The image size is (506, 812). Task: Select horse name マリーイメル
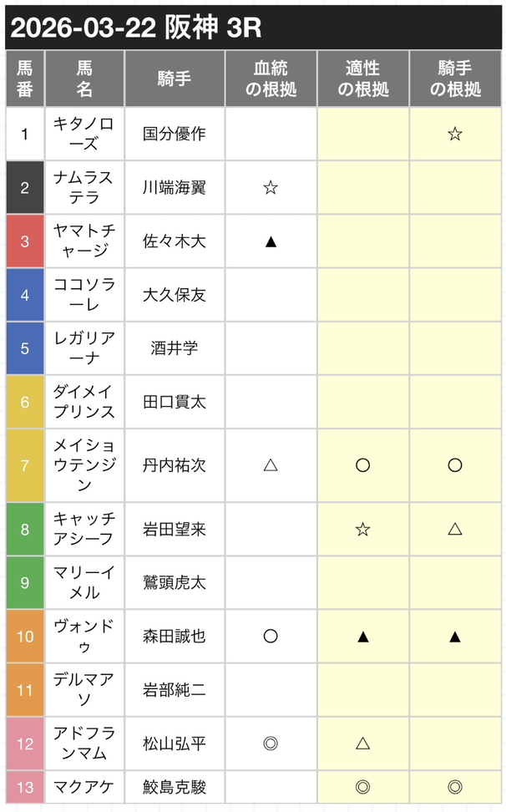(84, 582)
